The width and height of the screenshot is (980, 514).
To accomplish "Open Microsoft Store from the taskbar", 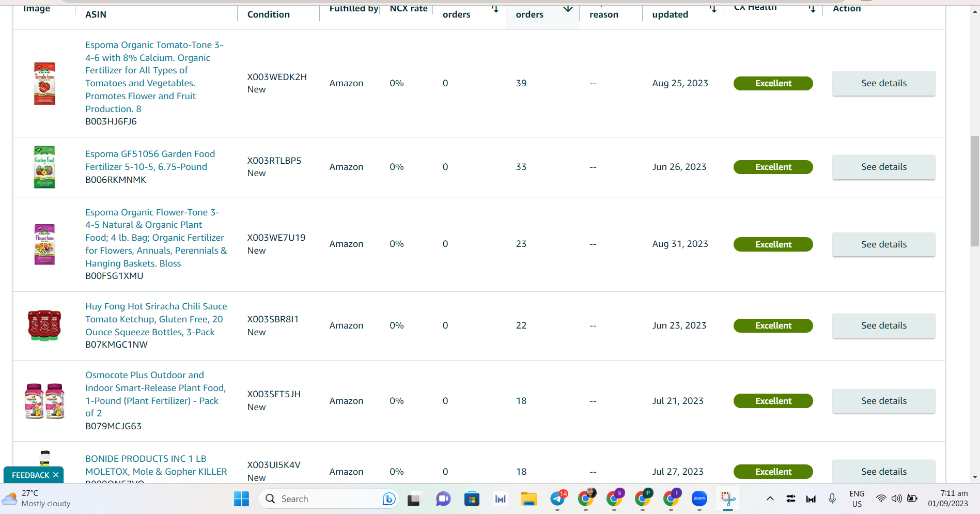I will click(x=472, y=499).
